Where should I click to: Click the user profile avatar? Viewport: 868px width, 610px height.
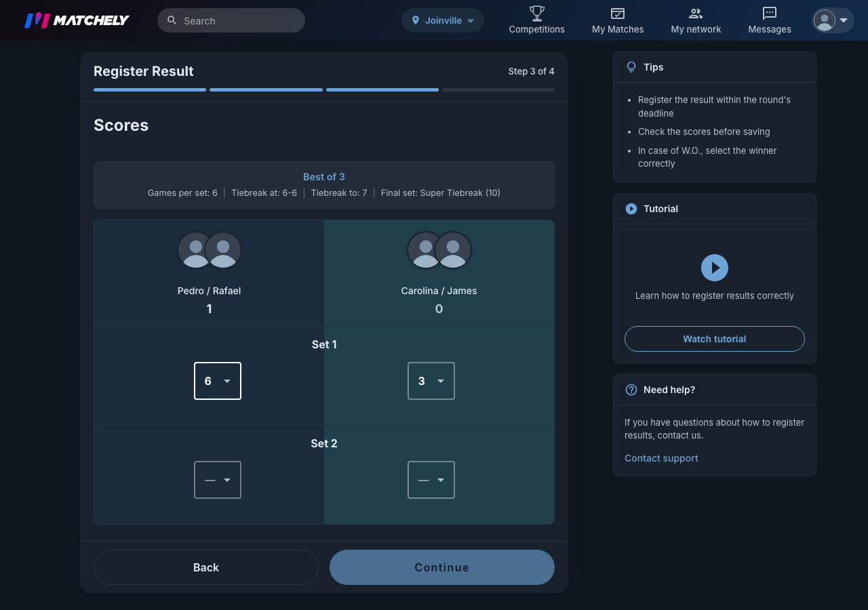[x=825, y=20]
